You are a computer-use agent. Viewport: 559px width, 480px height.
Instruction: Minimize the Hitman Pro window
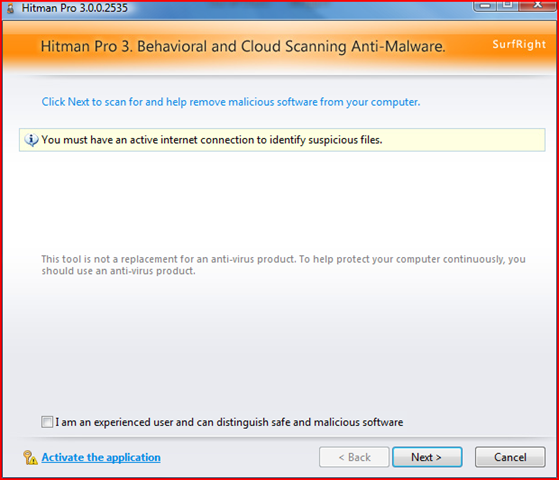point(484,6)
